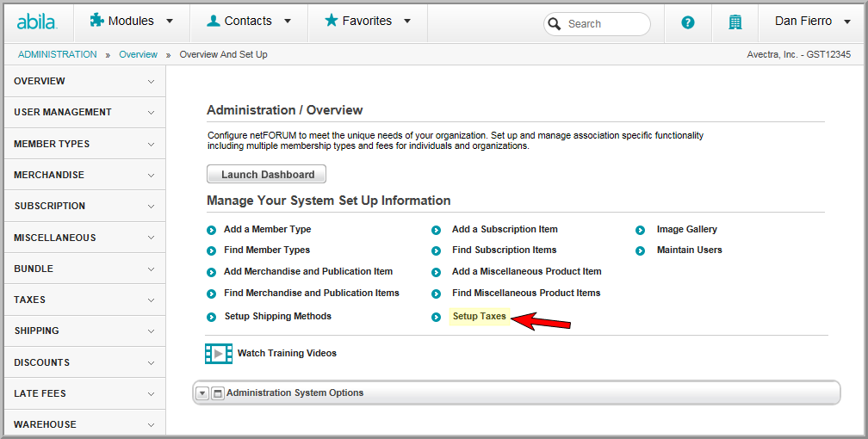Click the abila logo
Screen dimensions: 868x439
36,22
